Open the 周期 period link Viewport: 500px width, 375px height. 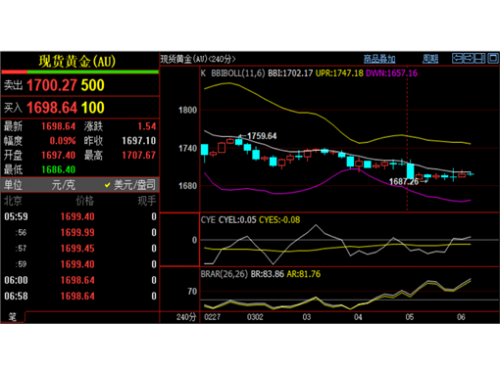coord(430,59)
